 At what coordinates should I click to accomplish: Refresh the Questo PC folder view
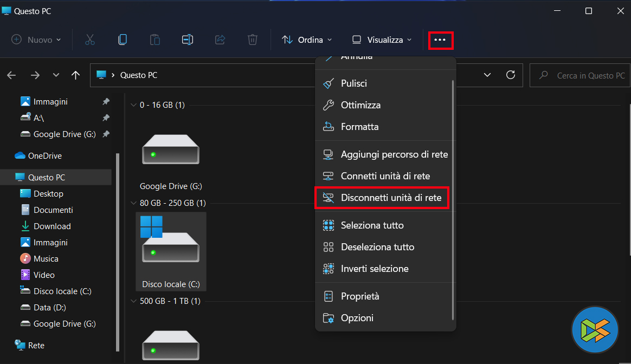510,75
